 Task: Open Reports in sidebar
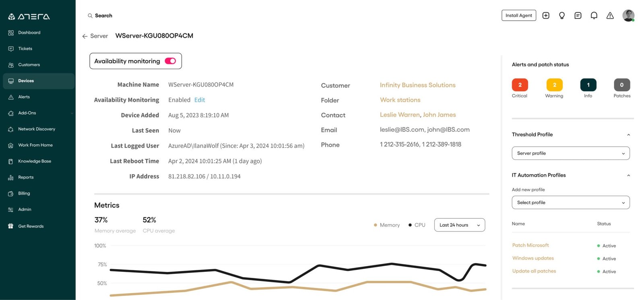point(39,177)
